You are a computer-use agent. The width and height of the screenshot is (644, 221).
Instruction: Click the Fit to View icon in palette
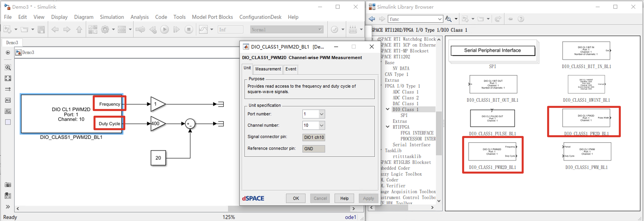pyautogui.click(x=8, y=78)
